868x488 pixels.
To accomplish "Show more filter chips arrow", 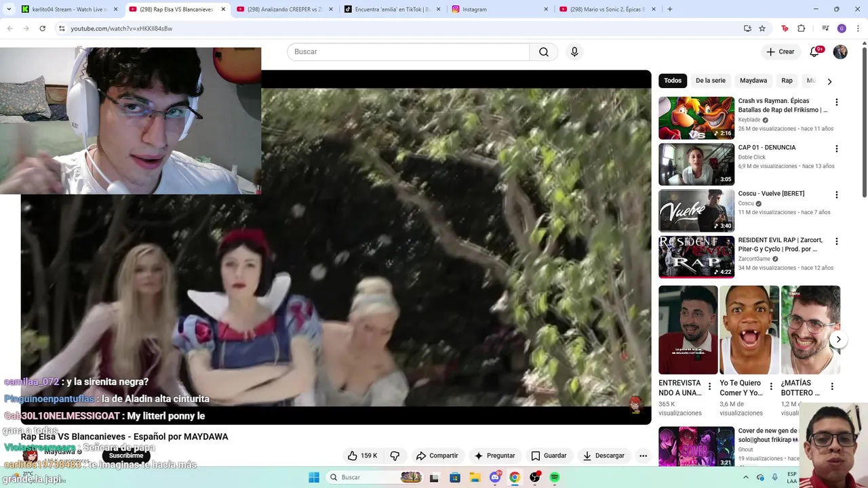I will point(829,81).
